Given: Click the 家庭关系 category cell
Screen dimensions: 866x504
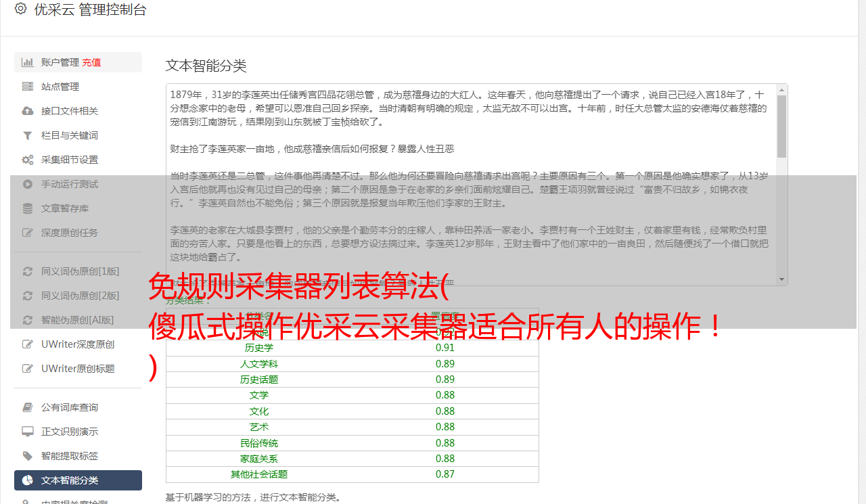Looking at the screenshot, I should tap(259, 459).
